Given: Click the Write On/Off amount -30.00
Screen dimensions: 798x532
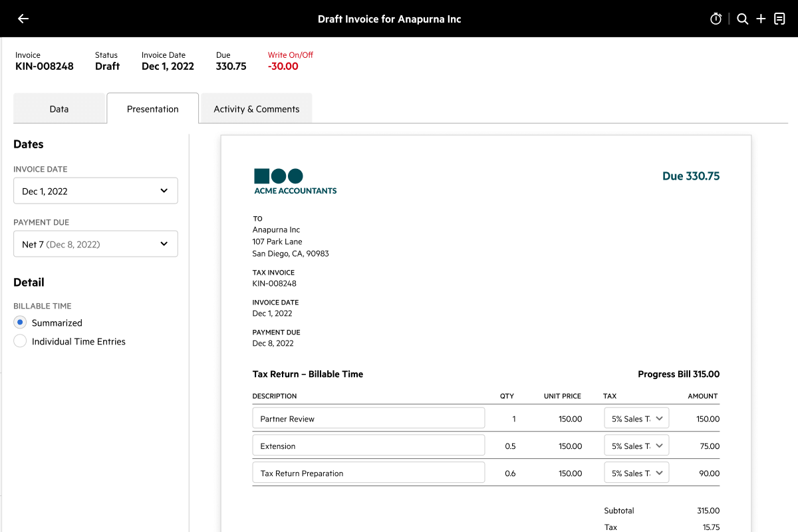Looking at the screenshot, I should click(x=283, y=66).
